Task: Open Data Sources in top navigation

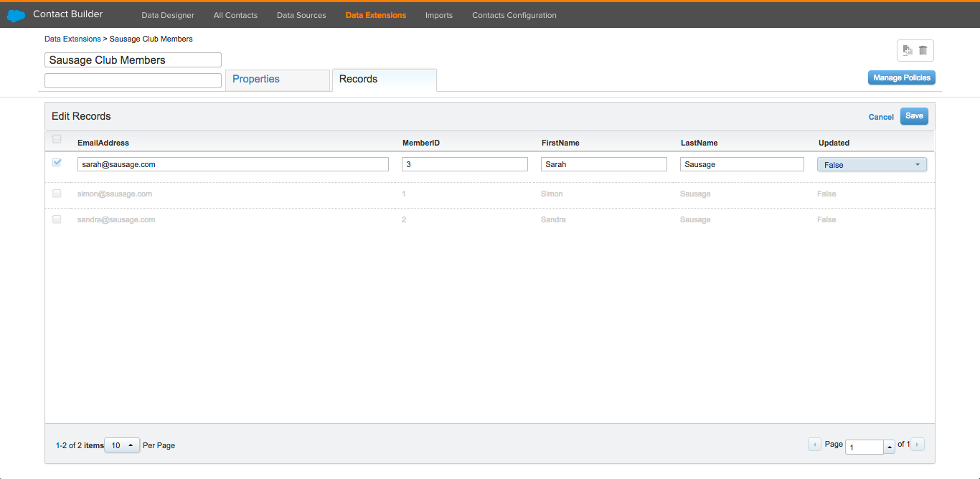Action: point(301,15)
